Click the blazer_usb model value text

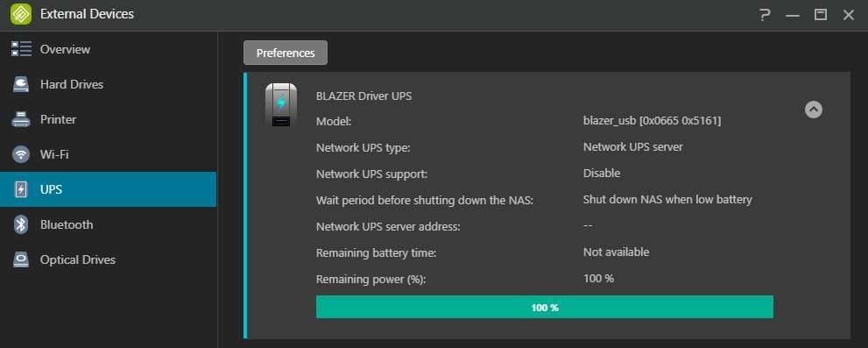click(653, 120)
